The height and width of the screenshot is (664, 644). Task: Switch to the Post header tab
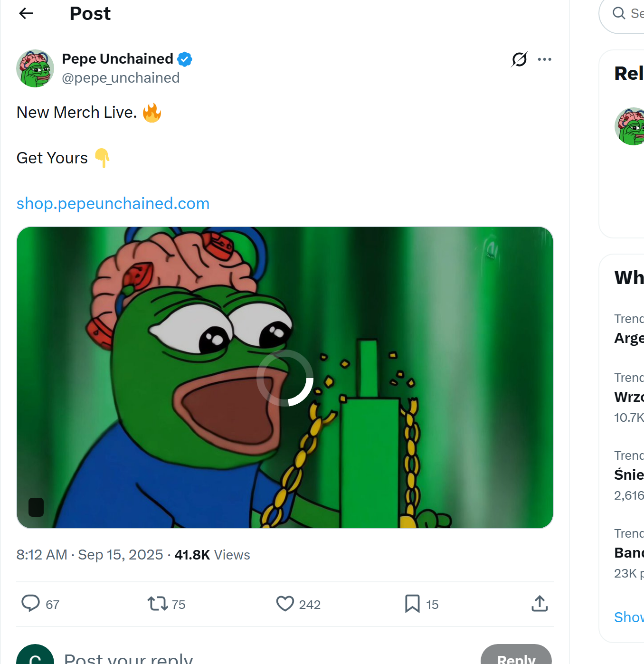click(x=90, y=13)
